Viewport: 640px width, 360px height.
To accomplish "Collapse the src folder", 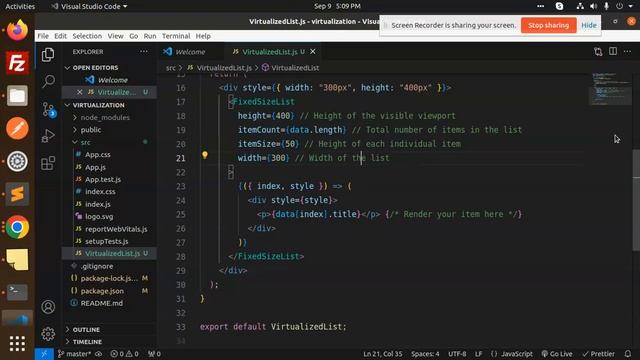I will click(x=85, y=142).
